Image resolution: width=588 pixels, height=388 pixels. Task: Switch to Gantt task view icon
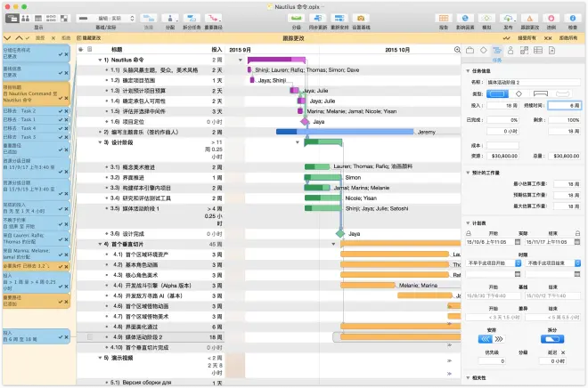(x=12, y=18)
